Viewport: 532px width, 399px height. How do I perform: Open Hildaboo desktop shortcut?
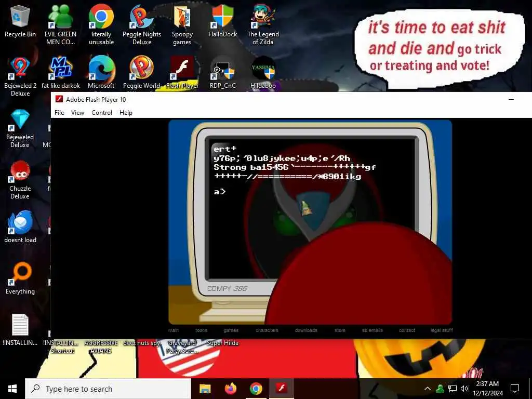tap(263, 73)
